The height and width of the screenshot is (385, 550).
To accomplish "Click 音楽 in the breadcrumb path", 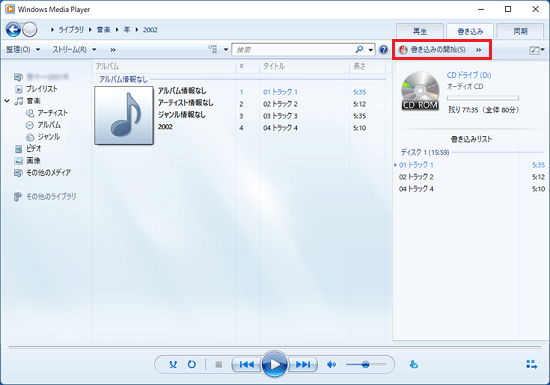I will coord(103,30).
